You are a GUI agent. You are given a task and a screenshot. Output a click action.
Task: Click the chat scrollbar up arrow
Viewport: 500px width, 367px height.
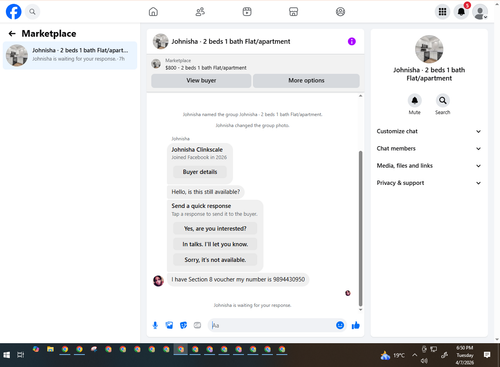pyautogui.click(x=360, y=96)
